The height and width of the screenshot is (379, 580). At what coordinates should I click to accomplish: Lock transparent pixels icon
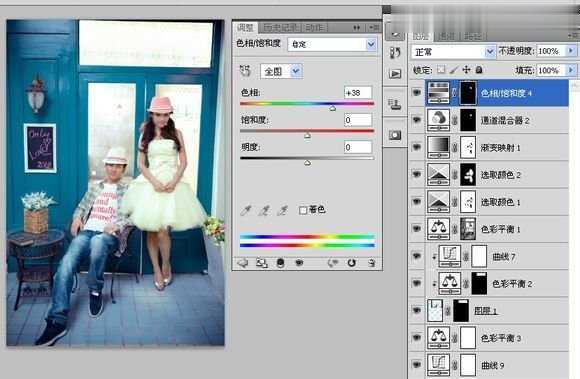tap(441, 70)
